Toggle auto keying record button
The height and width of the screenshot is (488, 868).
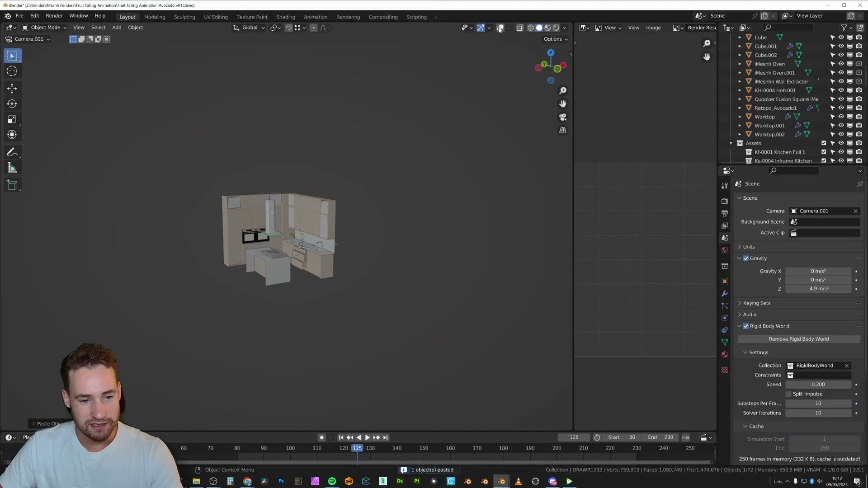321,437
